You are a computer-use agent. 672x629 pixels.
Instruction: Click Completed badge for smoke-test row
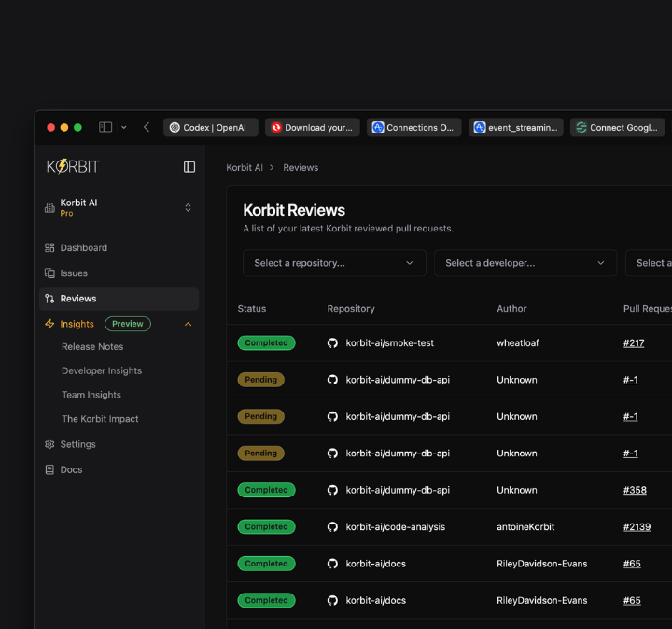click(x=266, y=342)
